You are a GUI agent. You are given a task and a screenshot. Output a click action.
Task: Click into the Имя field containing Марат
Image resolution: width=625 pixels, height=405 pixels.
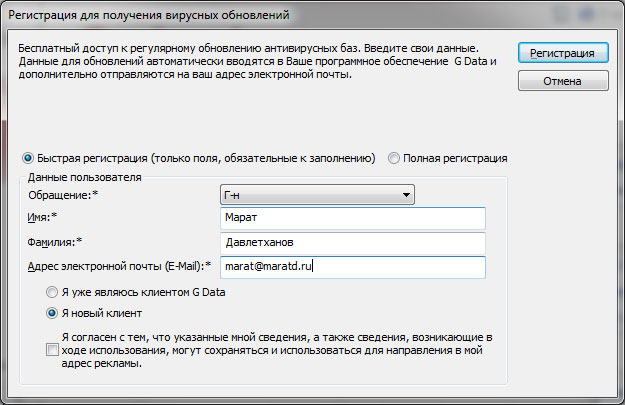click(x=350, y=219)
